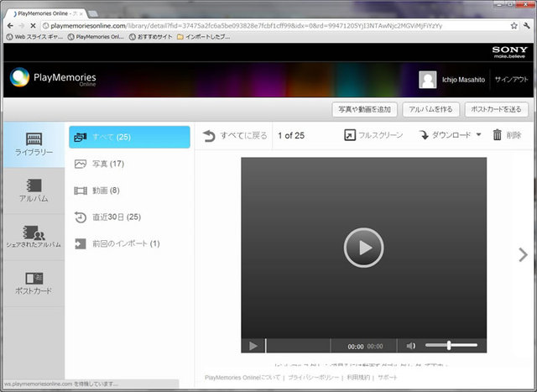Adjust the video volume slider
The image size is (537, 392).
pyautogui.click(x=450, y=346)
